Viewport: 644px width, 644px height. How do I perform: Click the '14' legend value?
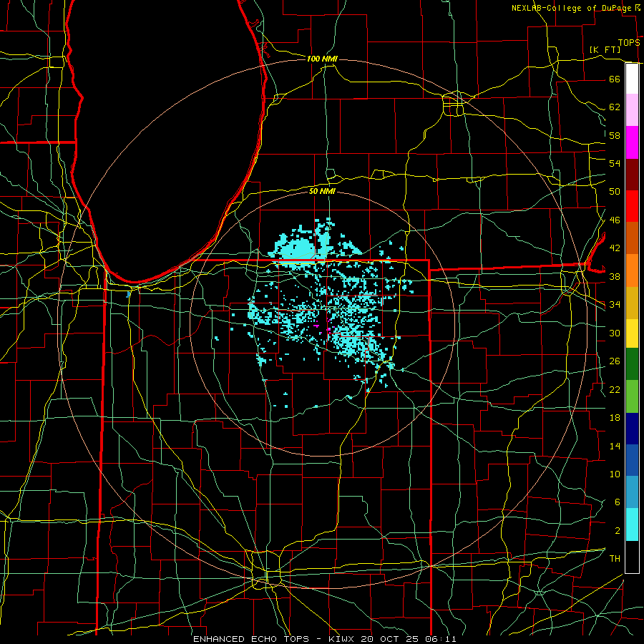(615, 446)
